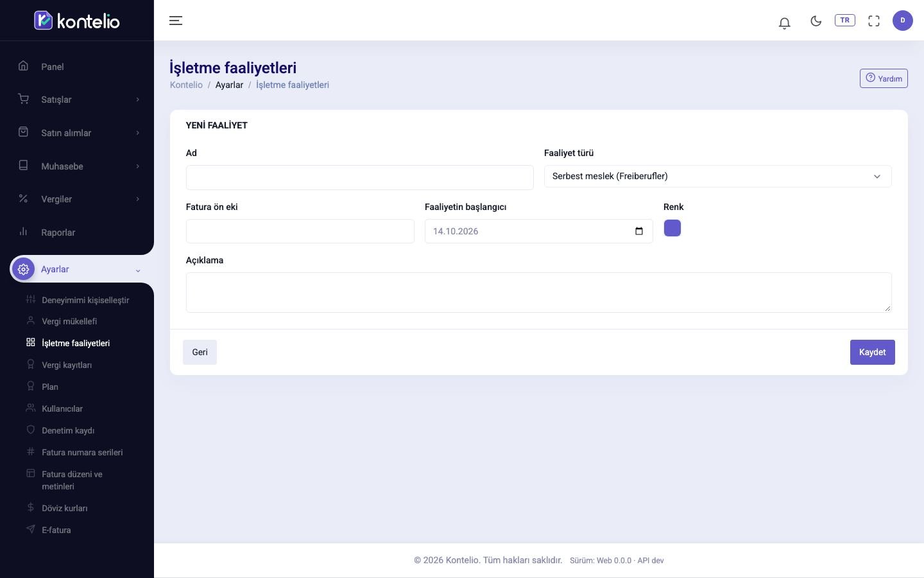This screenshot has height=578, width=924.
Task: Switch to dark mode with the moon icon
Action: 816,21
